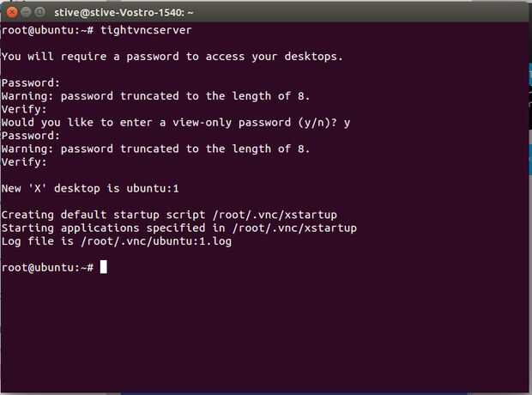Click the second Verify: line
532x395 pixels.
click(24, 161)
